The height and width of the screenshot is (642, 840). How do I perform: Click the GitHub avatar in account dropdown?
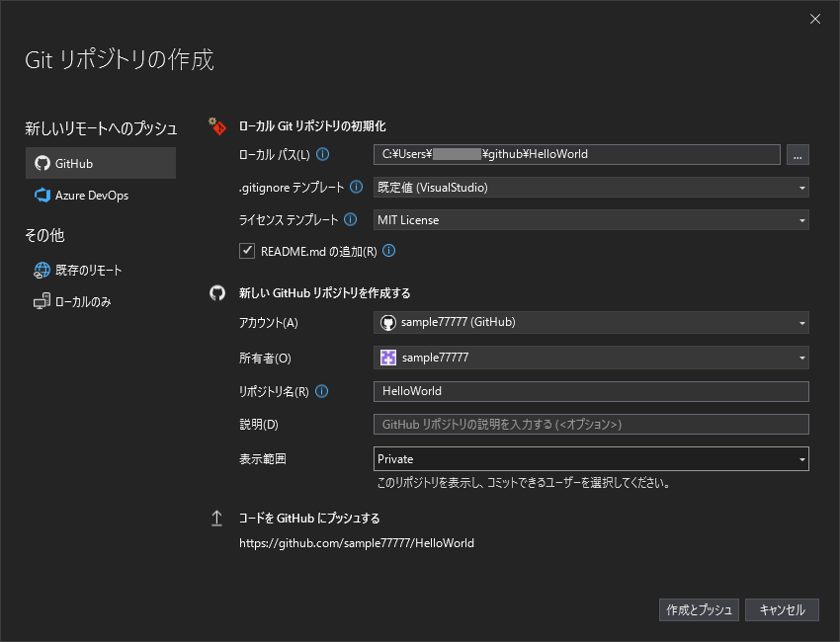point(387,322)
